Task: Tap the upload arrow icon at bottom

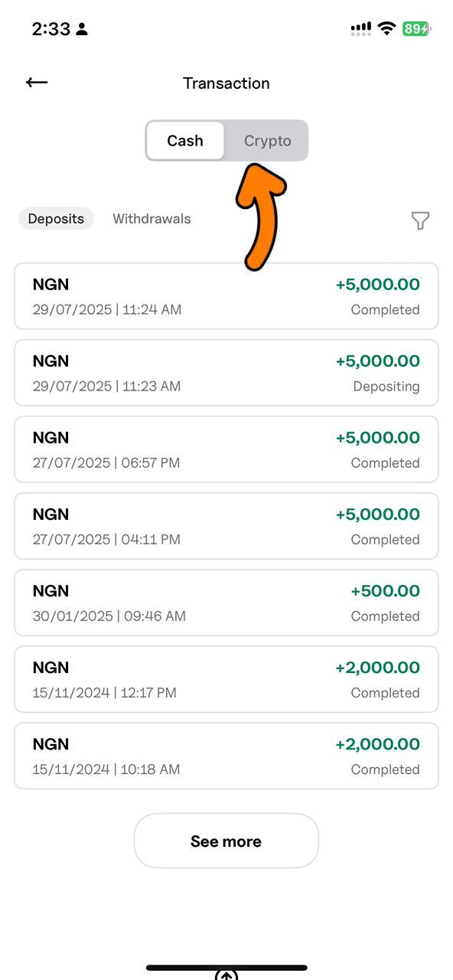Action: [226, 974]
